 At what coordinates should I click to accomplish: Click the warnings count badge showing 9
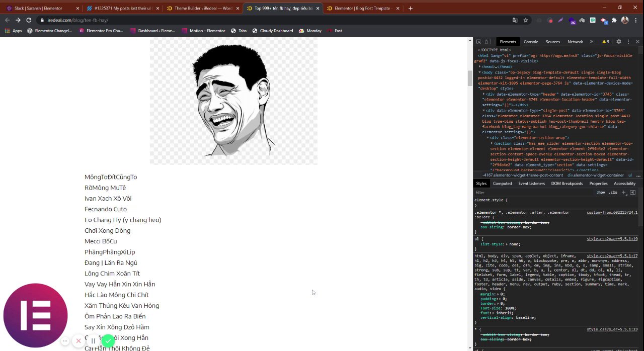606,42
